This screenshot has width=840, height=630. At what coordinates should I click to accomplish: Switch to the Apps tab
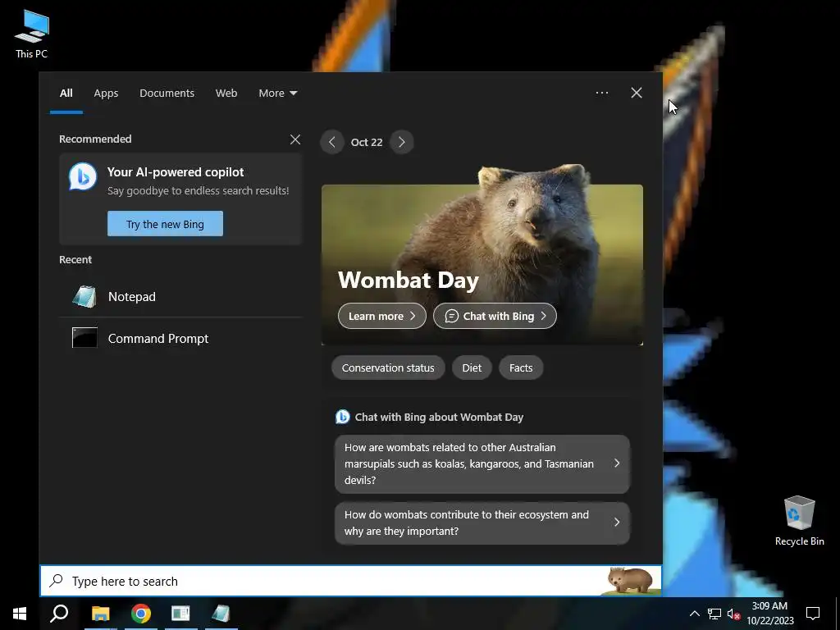point(106,94)
